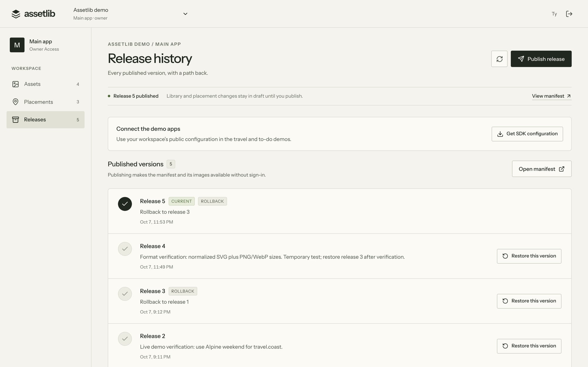Click the Releases archive box icon
This screenshot has height=367, width=588.
tap(16, 119)
